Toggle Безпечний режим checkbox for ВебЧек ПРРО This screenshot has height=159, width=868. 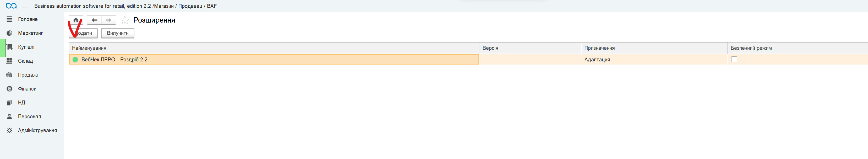734,59
